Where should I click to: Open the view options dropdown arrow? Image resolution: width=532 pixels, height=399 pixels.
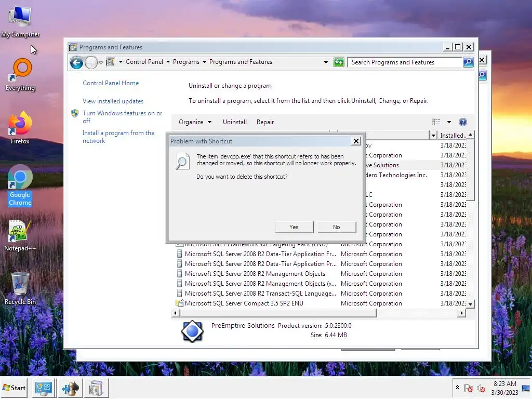click(449, 122)
